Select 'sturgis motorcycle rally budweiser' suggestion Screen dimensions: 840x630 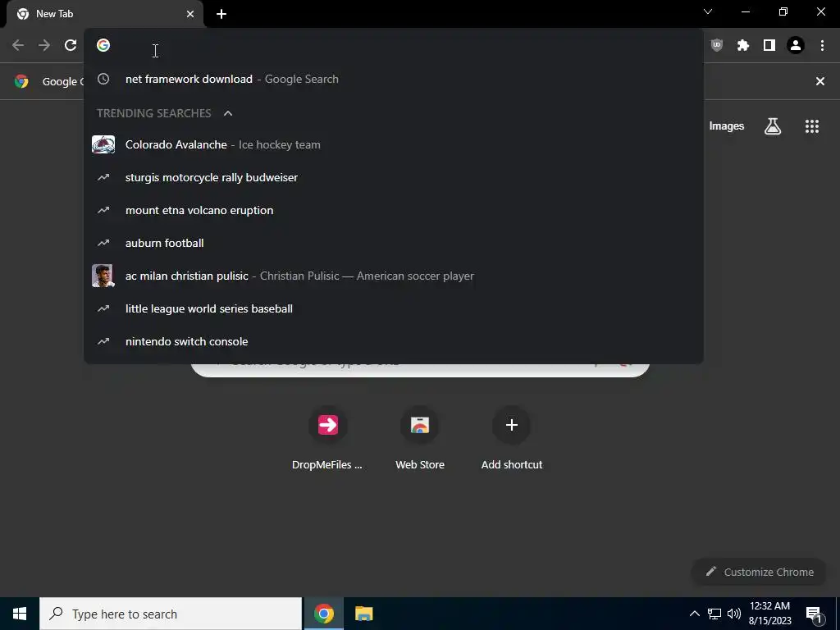tap(393, 177)
